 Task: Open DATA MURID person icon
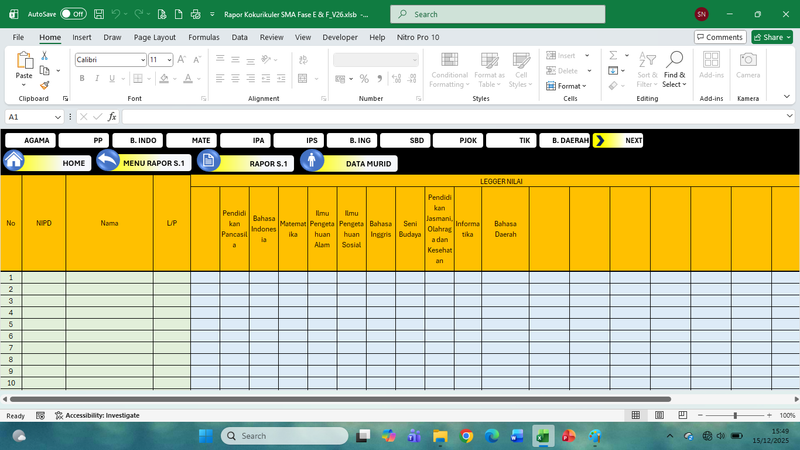[312, 162]
